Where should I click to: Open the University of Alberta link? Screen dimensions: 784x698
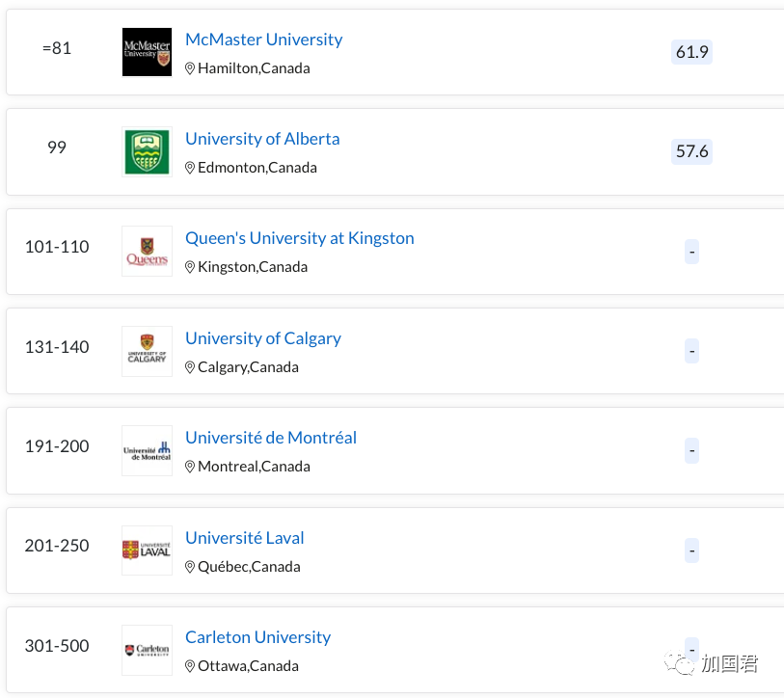pos(262,139)
